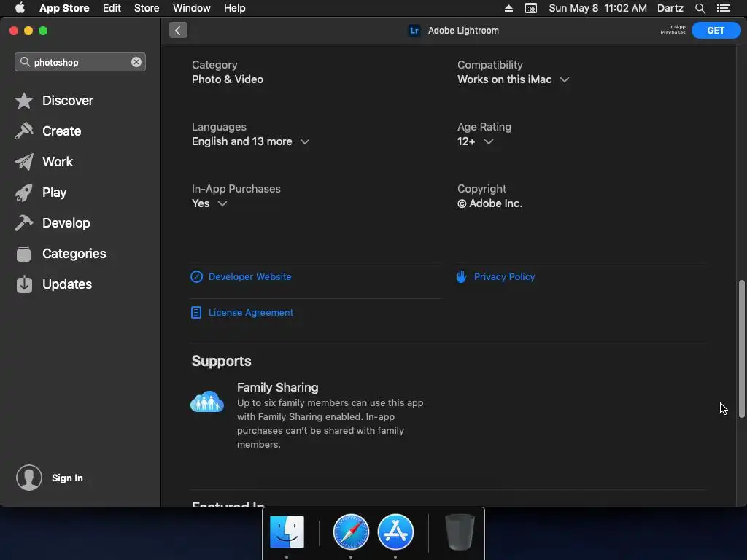This screenshot has height=560, width=747.
Task: Click the Supports section heading
Action: coord(222,361)
